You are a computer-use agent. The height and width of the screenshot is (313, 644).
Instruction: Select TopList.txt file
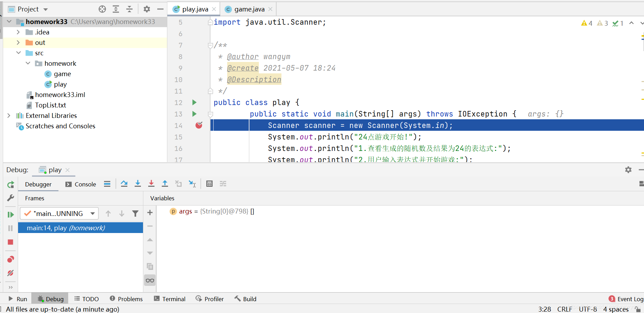(50, 105)
